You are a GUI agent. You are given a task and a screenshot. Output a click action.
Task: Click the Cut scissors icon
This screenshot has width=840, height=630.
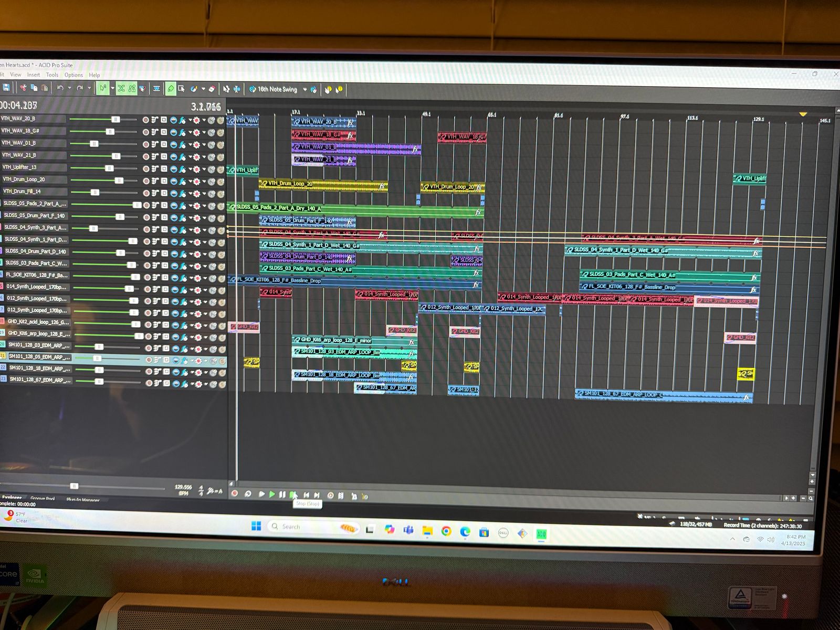pyautogui.click(x=23, y=88)
